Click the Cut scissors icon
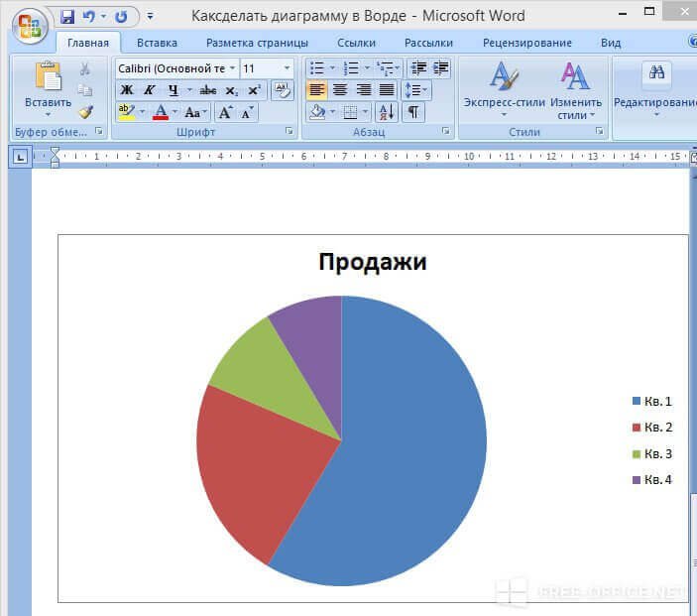 pos(85,68)
